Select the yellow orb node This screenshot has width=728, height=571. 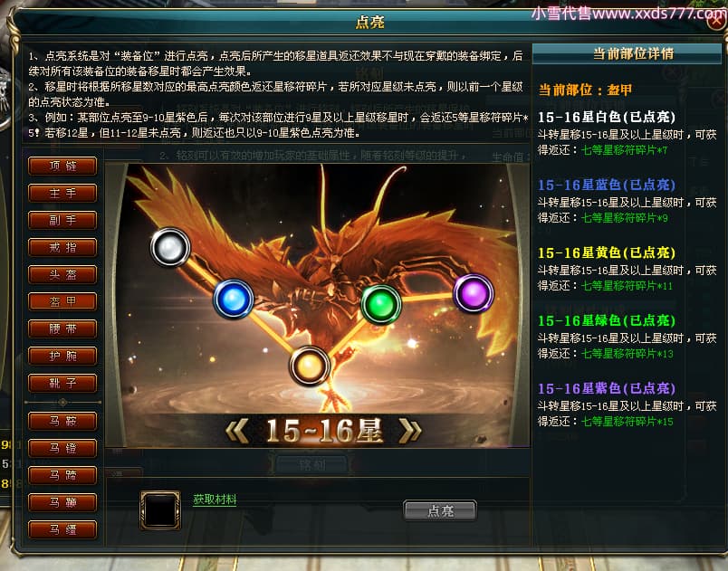pos(310,366)
